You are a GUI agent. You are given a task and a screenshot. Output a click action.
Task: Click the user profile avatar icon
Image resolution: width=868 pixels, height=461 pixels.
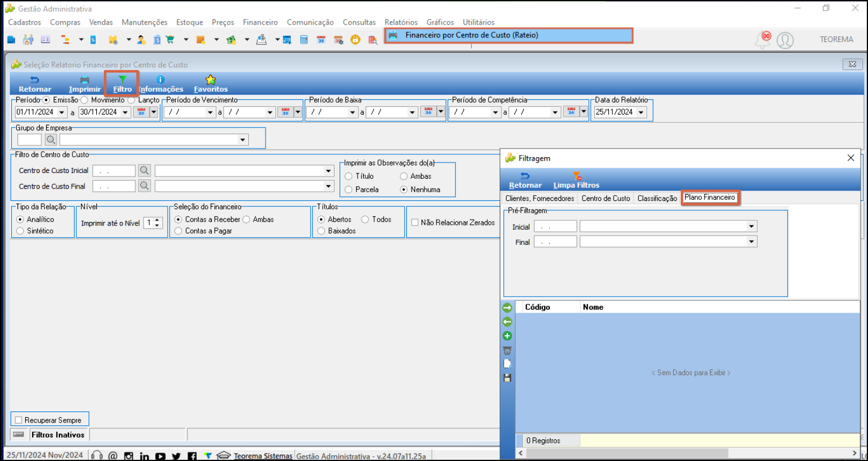coord(786,40)
